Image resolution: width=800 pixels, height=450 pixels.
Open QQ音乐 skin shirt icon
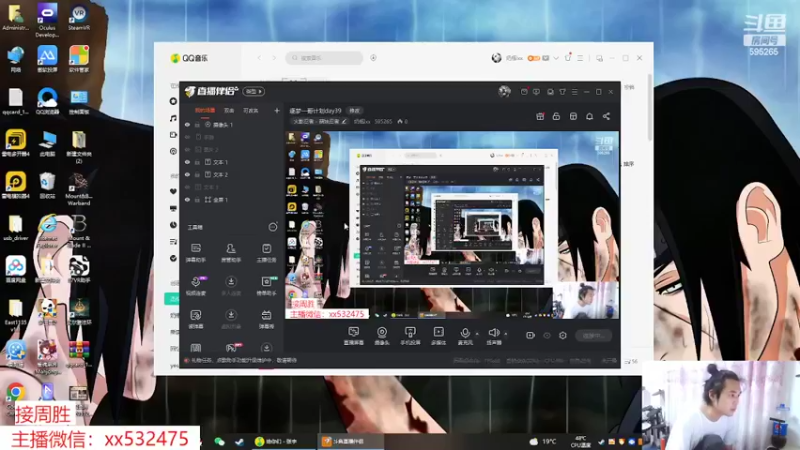(568, 58)
